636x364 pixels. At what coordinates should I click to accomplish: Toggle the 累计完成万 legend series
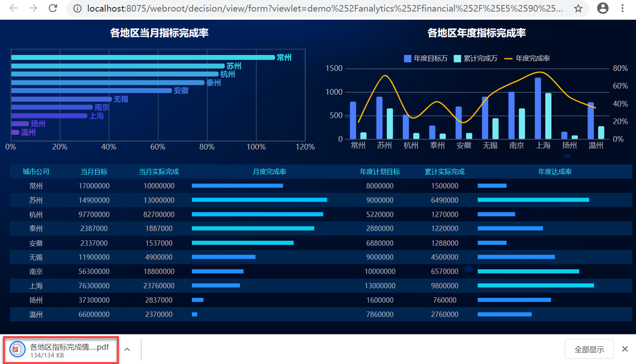(x=476, y=58)
